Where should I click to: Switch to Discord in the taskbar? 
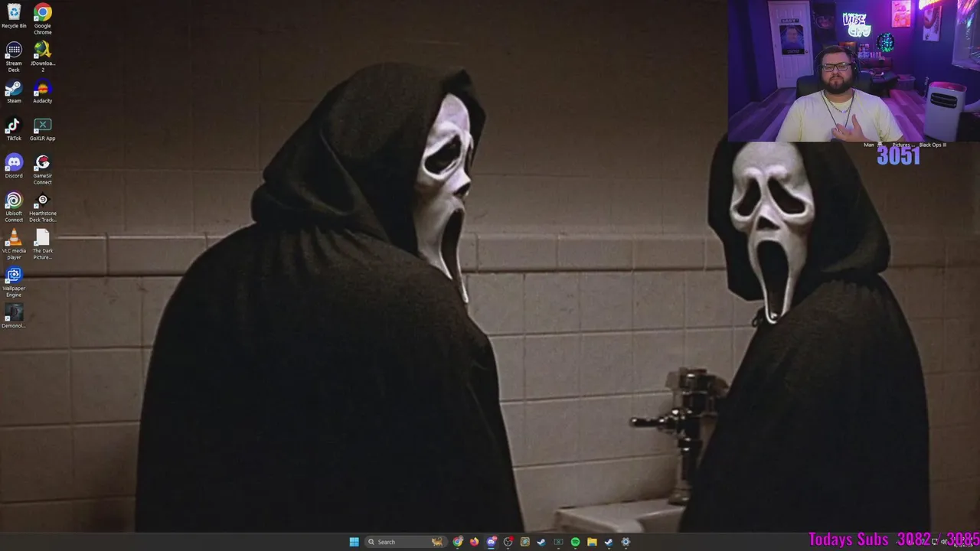pyautogui.click(x=492, y=542)
